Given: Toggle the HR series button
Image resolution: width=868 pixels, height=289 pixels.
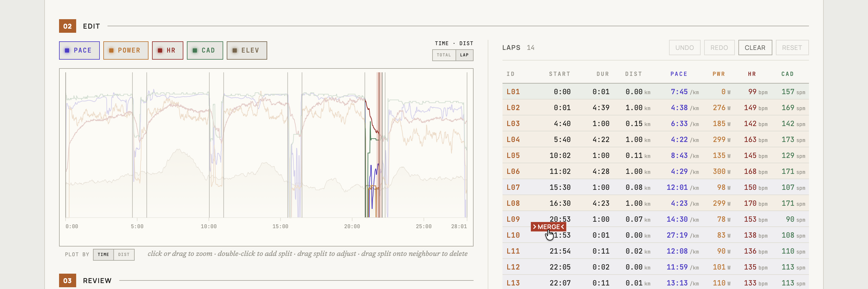Looking at the screenshot, I should (x=167, y=50).
